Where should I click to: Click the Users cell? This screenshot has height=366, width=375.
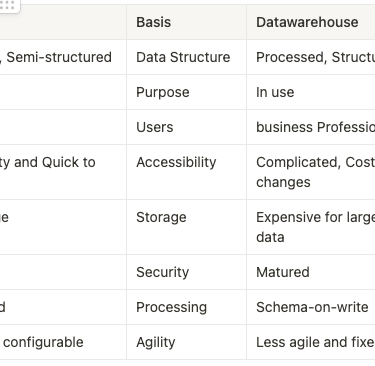186,127
